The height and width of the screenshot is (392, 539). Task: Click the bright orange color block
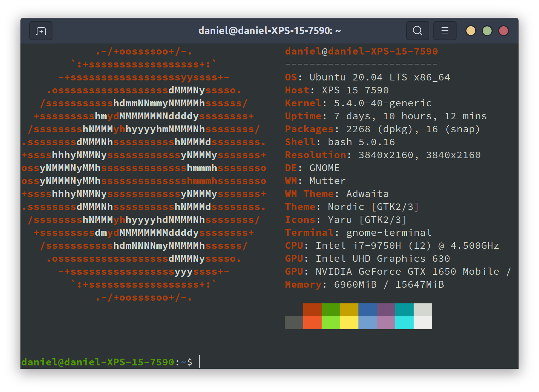click(312, 323)
